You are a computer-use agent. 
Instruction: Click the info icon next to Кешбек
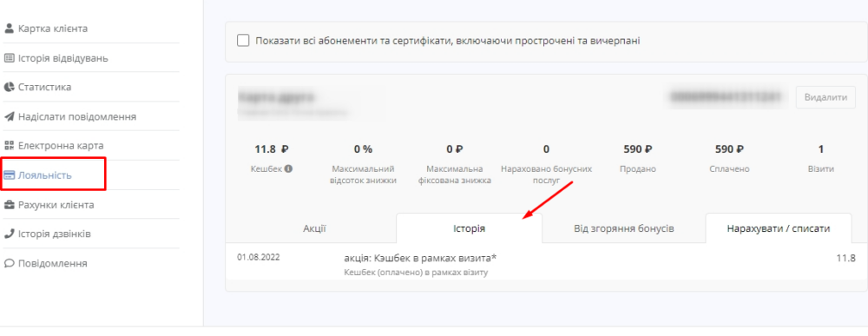(288, 168)
